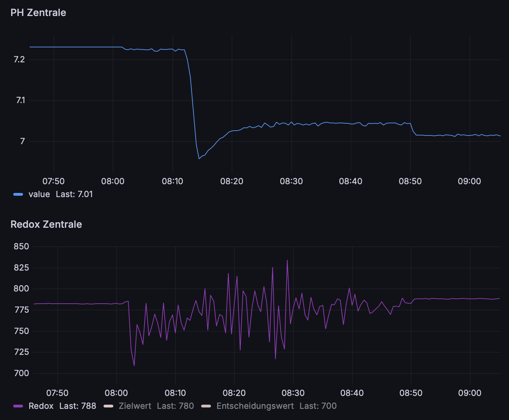Click the purple Redox color swatch
Image resolution: width=509 pixels, height=420 pixels.
[18, 406]
